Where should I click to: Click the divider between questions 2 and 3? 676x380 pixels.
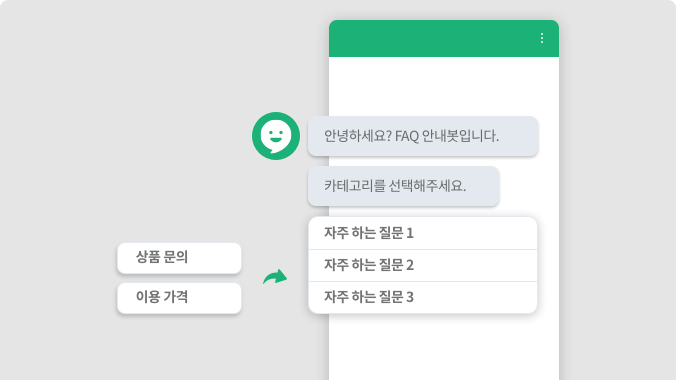422,281
